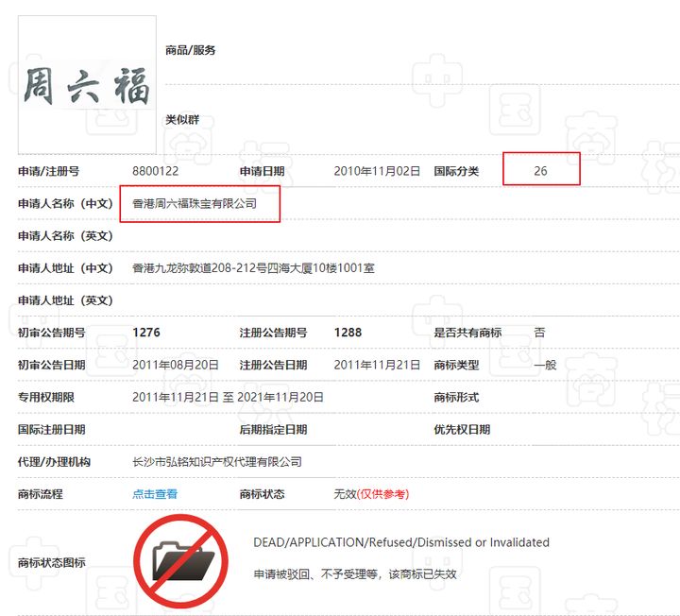
Task: Click the 商标状态 label
Action: click(x=262, y=494)
